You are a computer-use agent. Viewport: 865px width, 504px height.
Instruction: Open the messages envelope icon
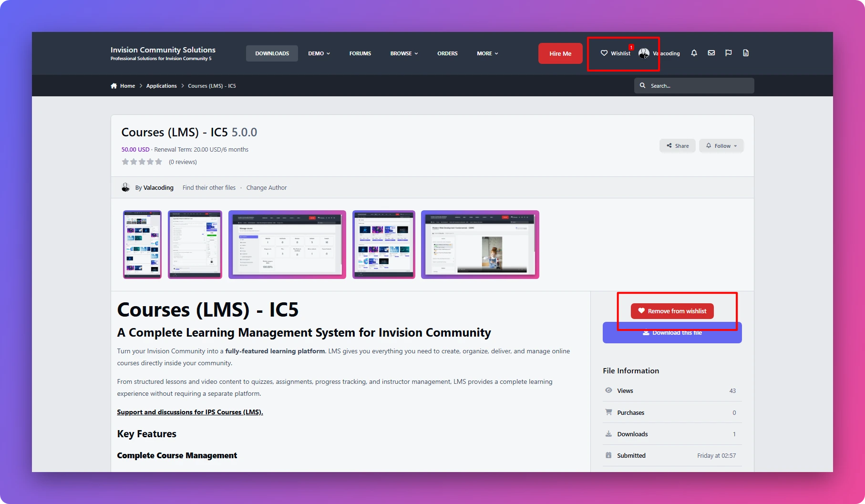711,53
